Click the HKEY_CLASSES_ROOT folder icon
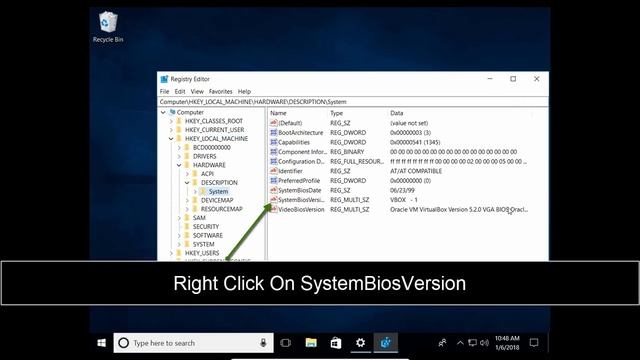Viewport: 640px width, 360px height. (179, 121)
